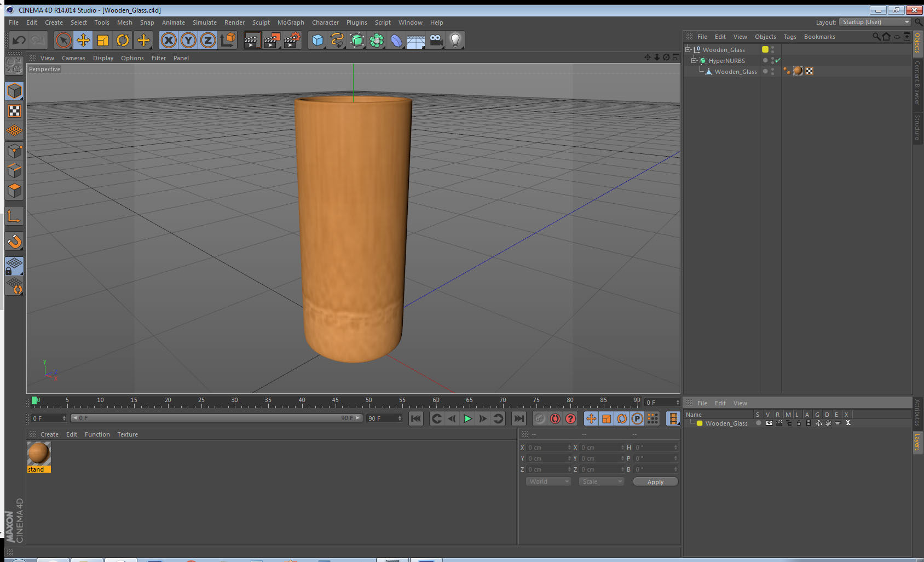The image size is (924, 562).
Task: Open the MoGraph array modeling palette
Action: pos(377,40)
